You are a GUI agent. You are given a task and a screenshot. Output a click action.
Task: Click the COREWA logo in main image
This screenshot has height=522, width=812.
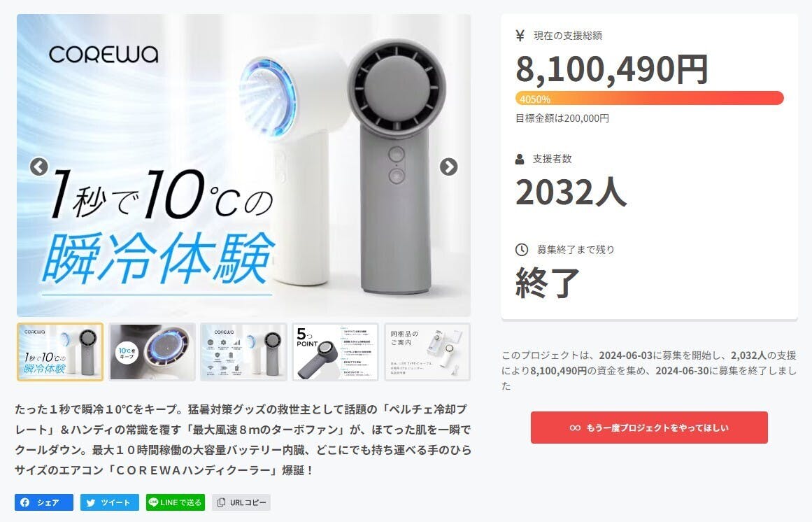104,55
